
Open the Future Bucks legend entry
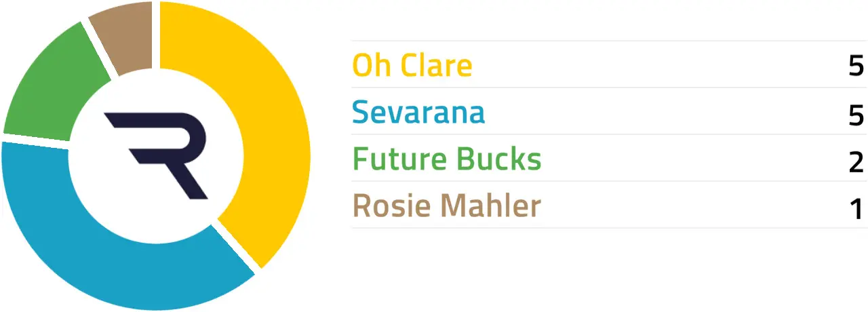point(447,159)
